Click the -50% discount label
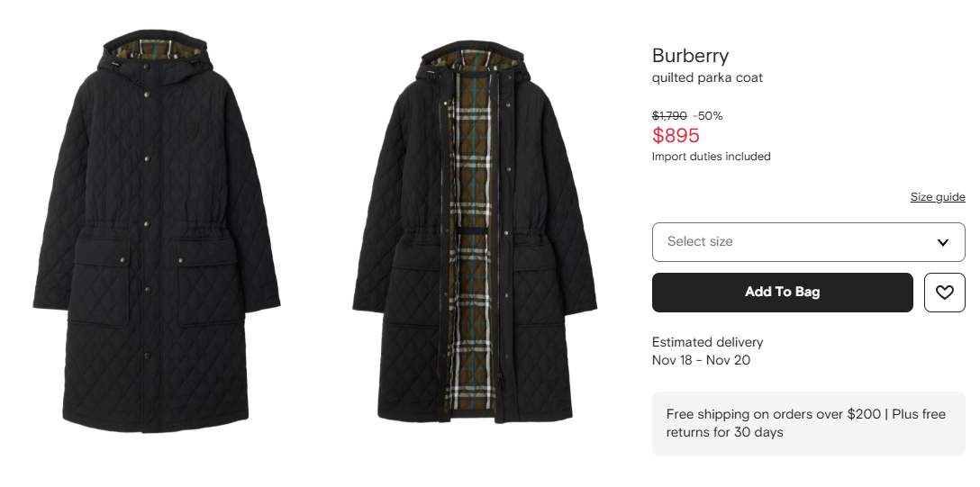Image resolution: width=980 pixels, height=487 pixels. [708, 116]
